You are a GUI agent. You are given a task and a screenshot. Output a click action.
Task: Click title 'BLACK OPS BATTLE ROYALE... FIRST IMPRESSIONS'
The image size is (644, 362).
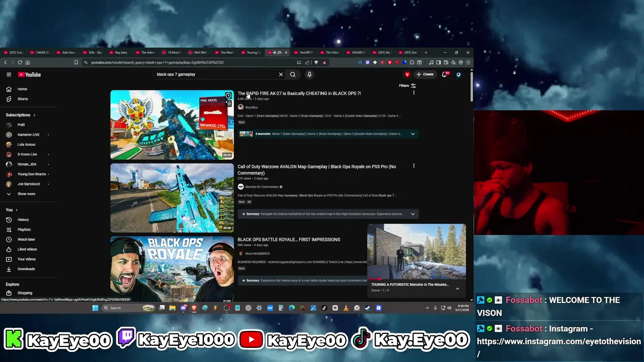point(289,240)
